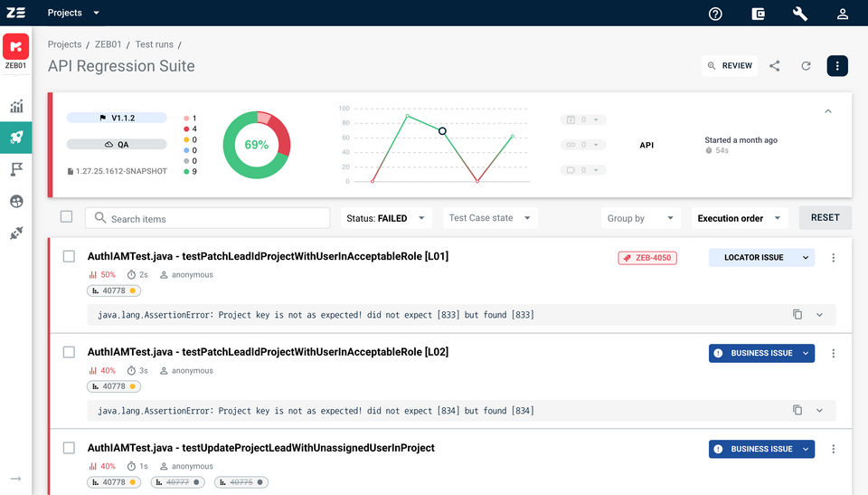Click the REVIEW button

coord(730,66)
